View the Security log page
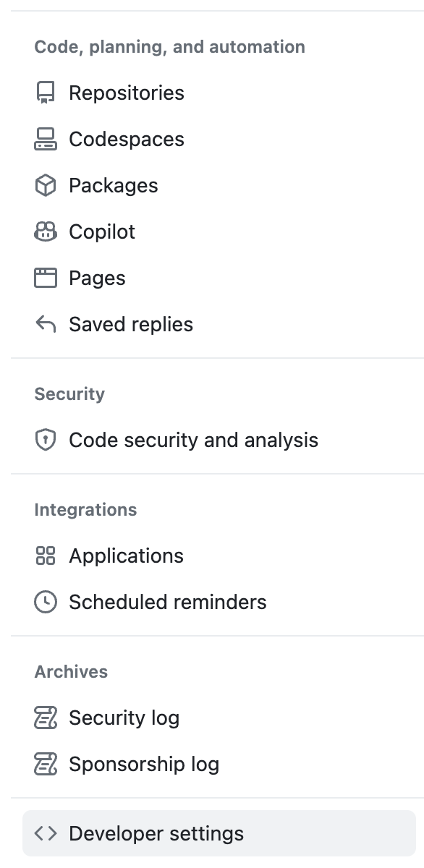 (x=124, y=718)
